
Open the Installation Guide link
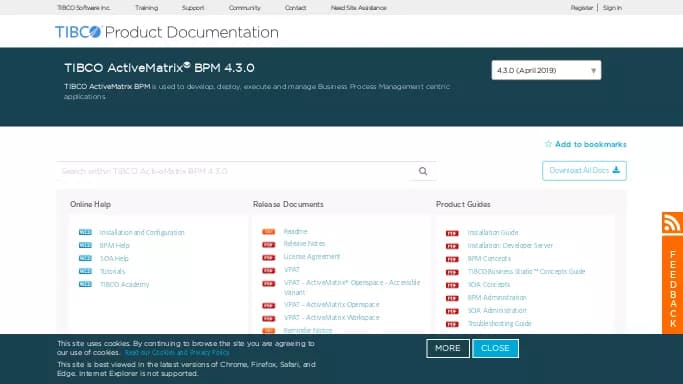[493, 232]
